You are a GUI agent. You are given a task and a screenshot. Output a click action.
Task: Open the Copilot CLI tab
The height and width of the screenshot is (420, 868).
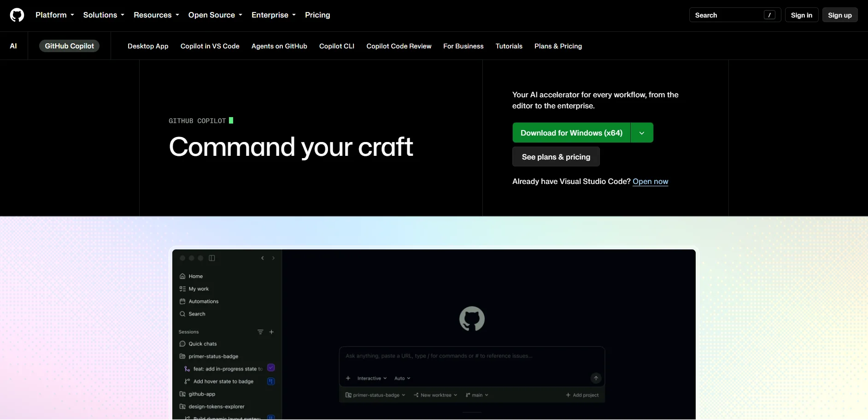337,46
